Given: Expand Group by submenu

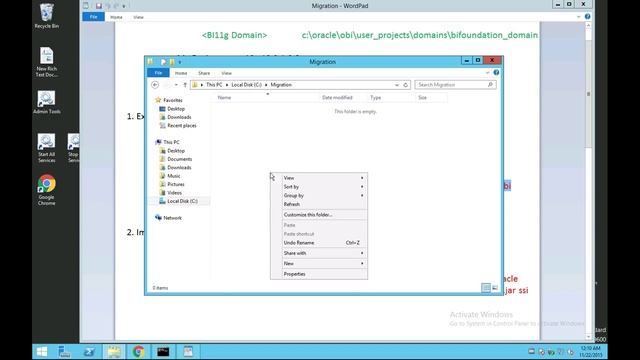Looking at the screenshot, I should click(319, 196).
